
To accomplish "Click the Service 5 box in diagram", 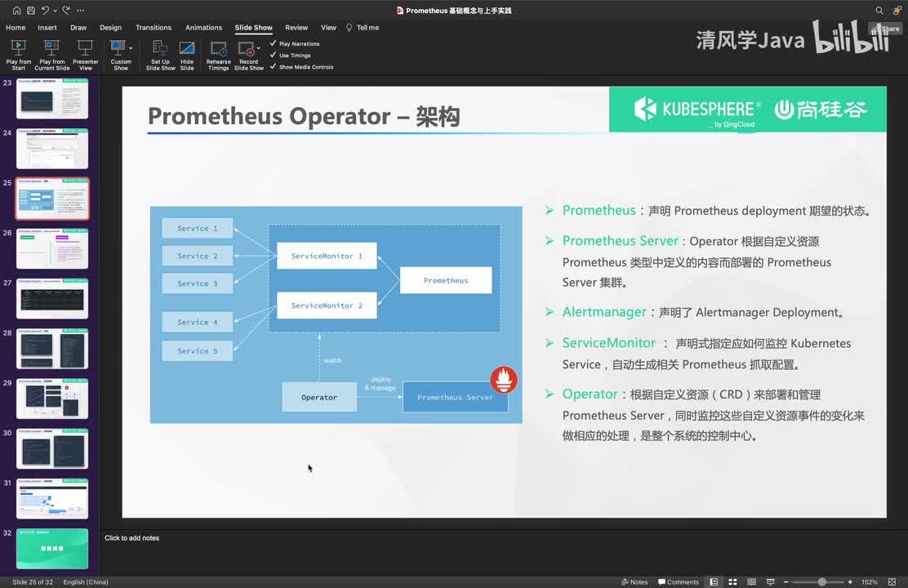I will (198, 351).
